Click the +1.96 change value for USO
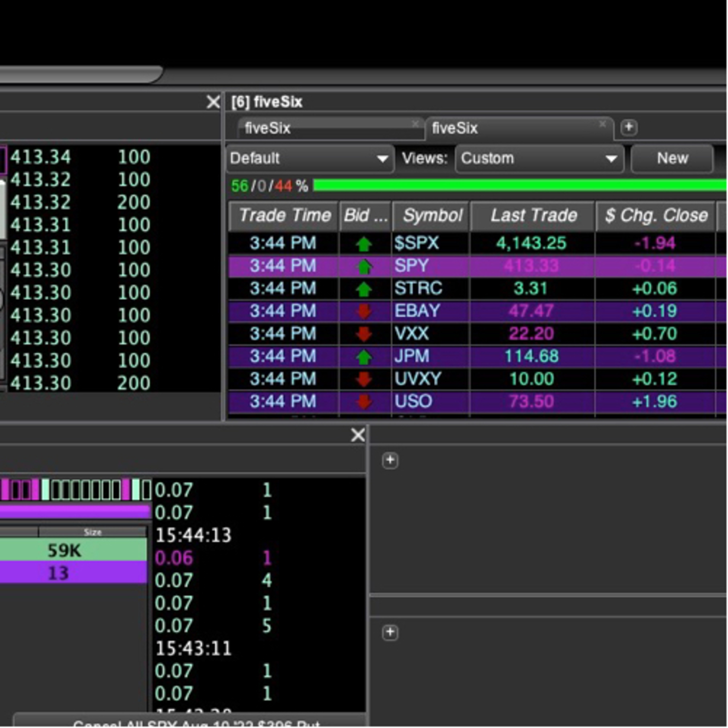 coord(654,402)
